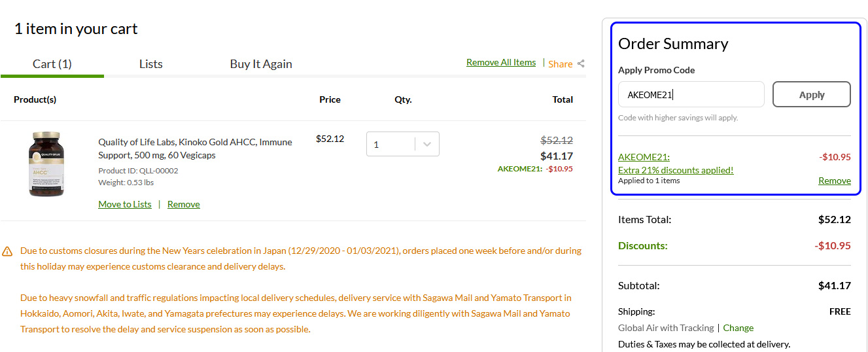The height and width of the screenshot is (352, 868).
Task: Click the struck-through $52.12 total
Action: pyautogui.click(x=557, y=140)
